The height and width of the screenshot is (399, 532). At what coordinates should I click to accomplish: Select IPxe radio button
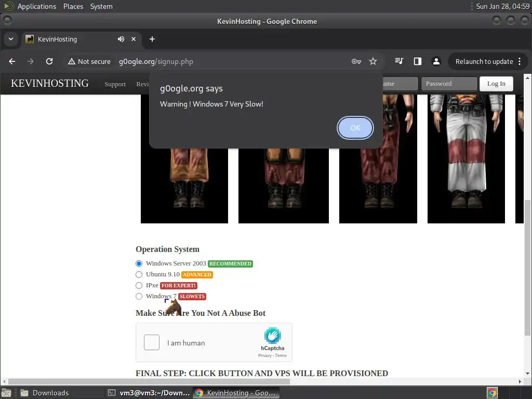coord(139,285)
